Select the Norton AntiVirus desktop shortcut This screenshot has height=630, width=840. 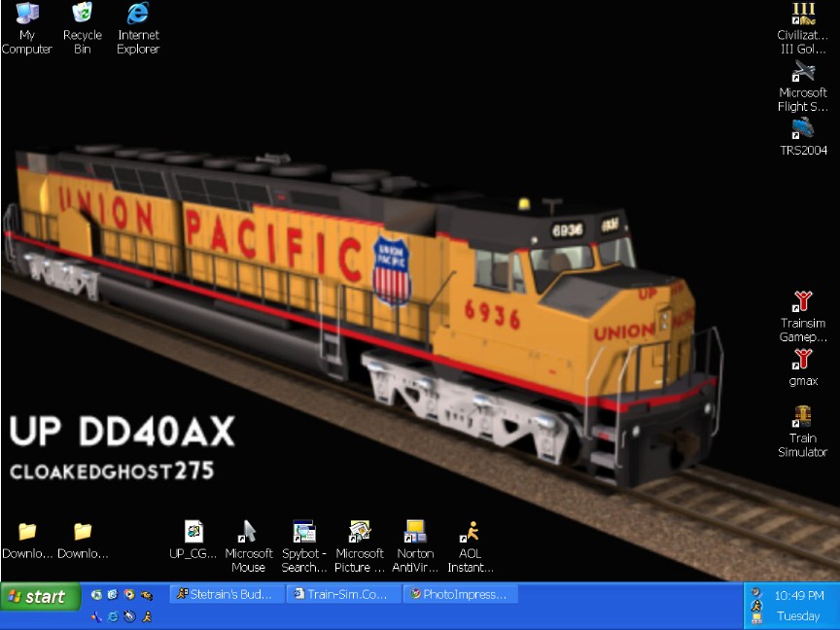(415, 545)
